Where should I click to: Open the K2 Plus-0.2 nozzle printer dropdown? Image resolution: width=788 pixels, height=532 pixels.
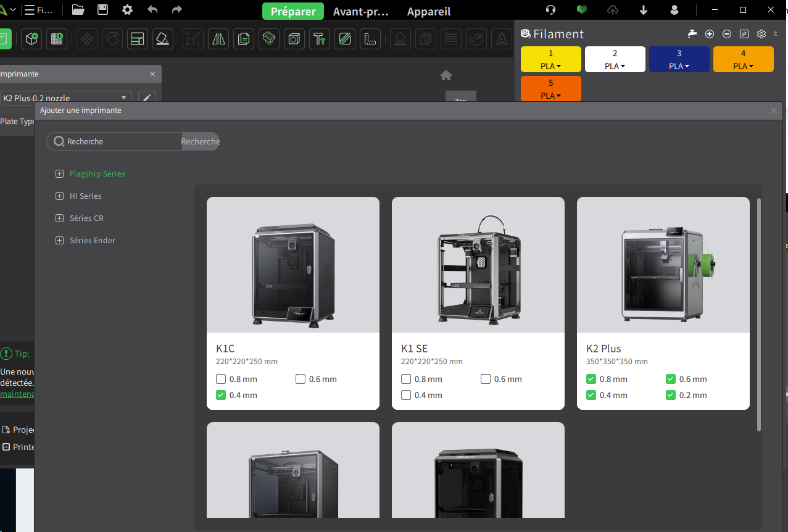click(65, 98)
